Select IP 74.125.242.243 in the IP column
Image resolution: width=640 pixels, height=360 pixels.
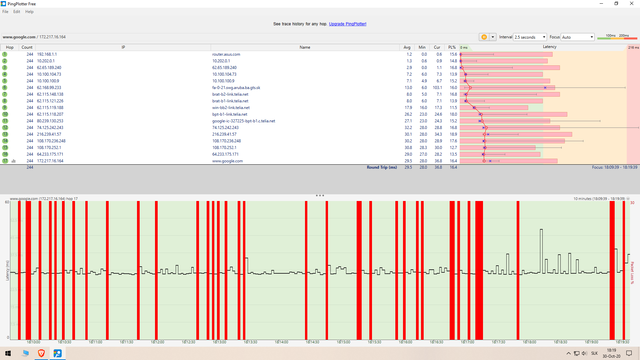click(50, 128)
